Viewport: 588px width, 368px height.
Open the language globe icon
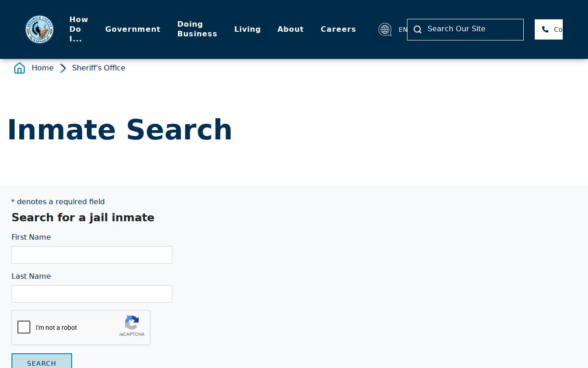click(x=385, y=29)
